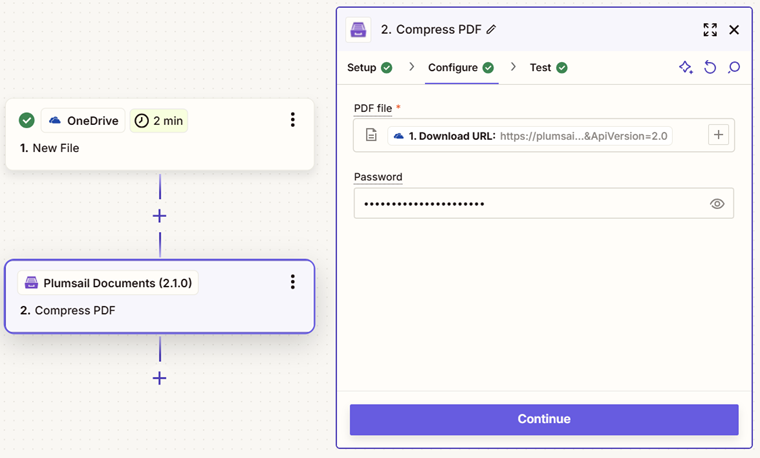Click the pencil icon to rename Compress PDF step
This screenshot has width=760, height=458.
(x=491, y=30)
